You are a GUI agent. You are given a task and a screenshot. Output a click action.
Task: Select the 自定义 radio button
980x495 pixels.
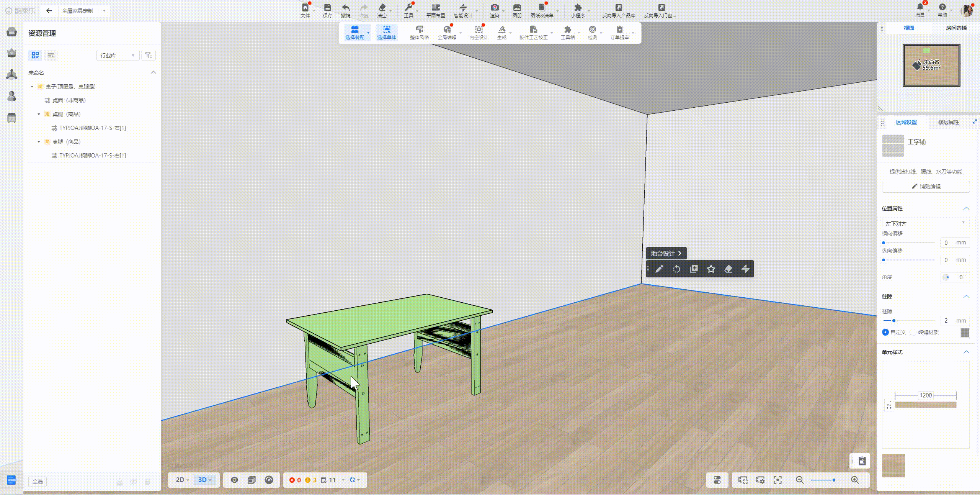885,332
